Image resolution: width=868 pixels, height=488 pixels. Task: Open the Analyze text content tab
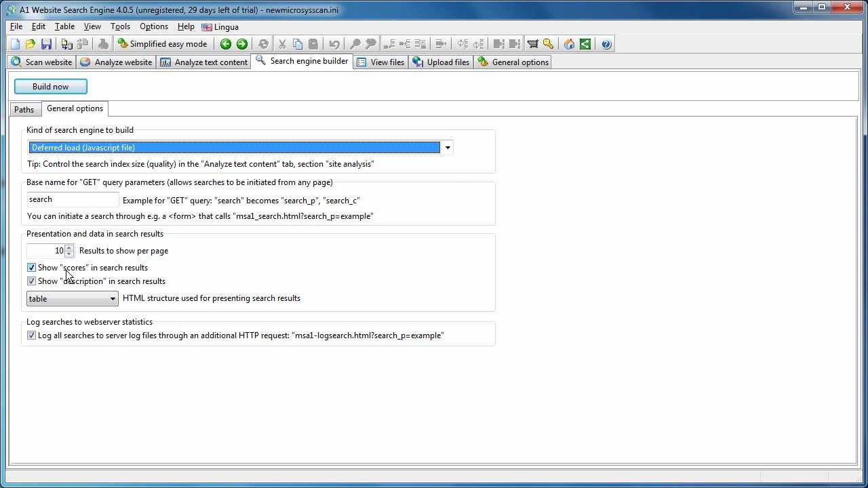point(204,62)
